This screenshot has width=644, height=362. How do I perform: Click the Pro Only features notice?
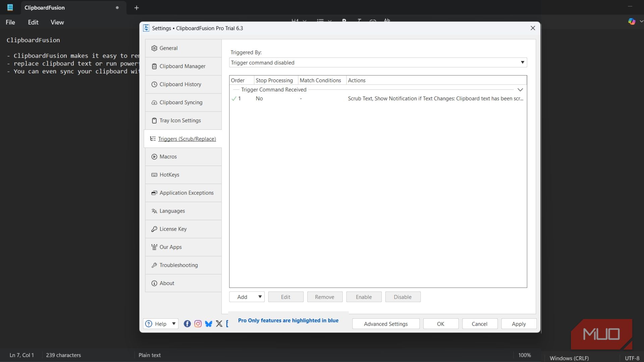tap(288, 321)
